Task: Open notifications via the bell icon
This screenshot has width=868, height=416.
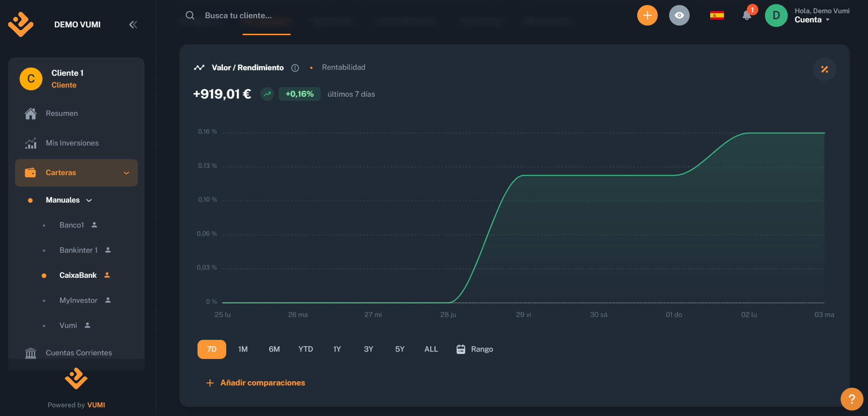Action: 747,15
